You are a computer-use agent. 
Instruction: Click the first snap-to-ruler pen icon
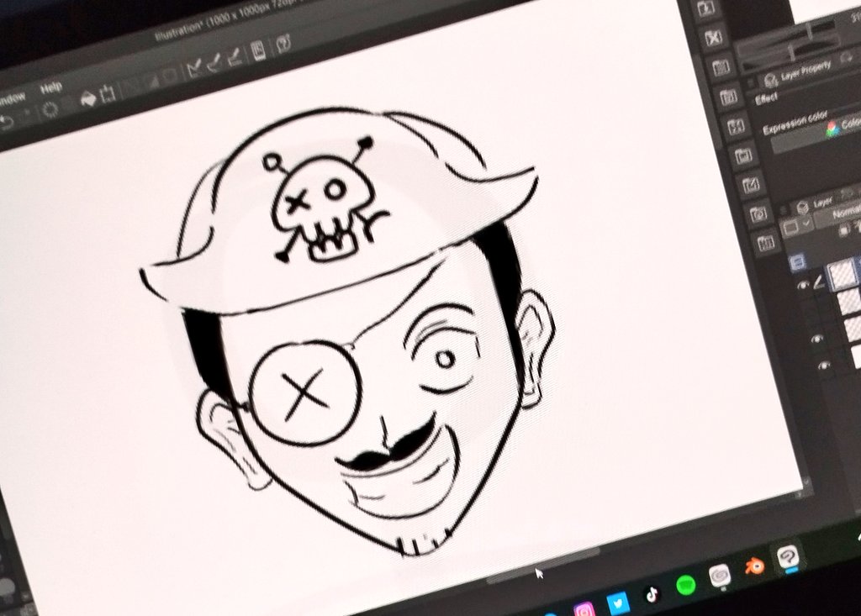pyautogui.click(x=194, y=69)
